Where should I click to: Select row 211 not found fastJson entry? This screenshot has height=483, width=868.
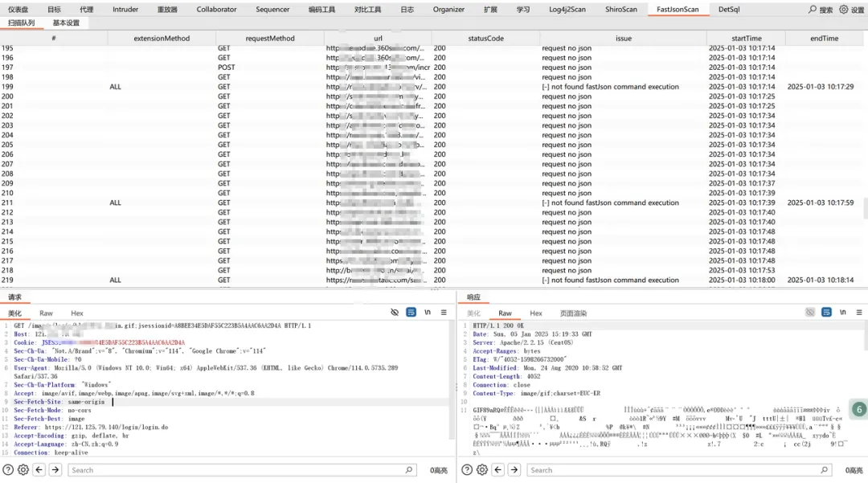[x=432, y=203]
